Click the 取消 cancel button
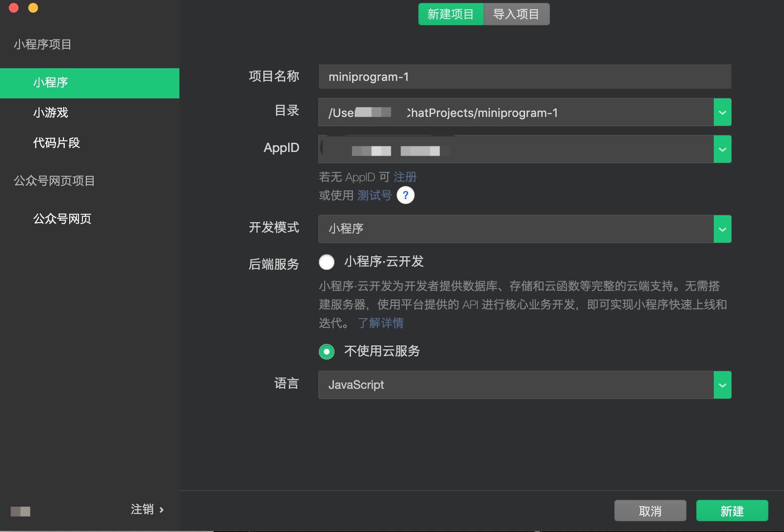The height and width of the screenshot is (532, 784). click(650, 511)
